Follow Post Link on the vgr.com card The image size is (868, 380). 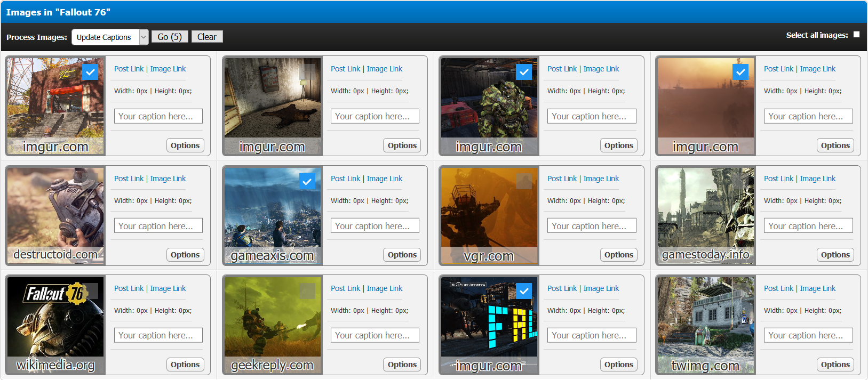562,179
